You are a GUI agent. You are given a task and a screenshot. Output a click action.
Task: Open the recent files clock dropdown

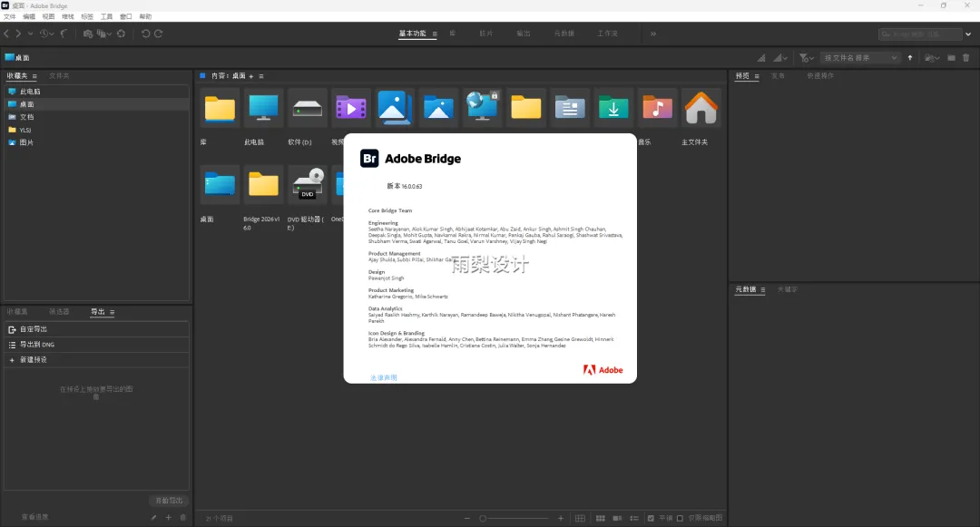coord(46,34)
